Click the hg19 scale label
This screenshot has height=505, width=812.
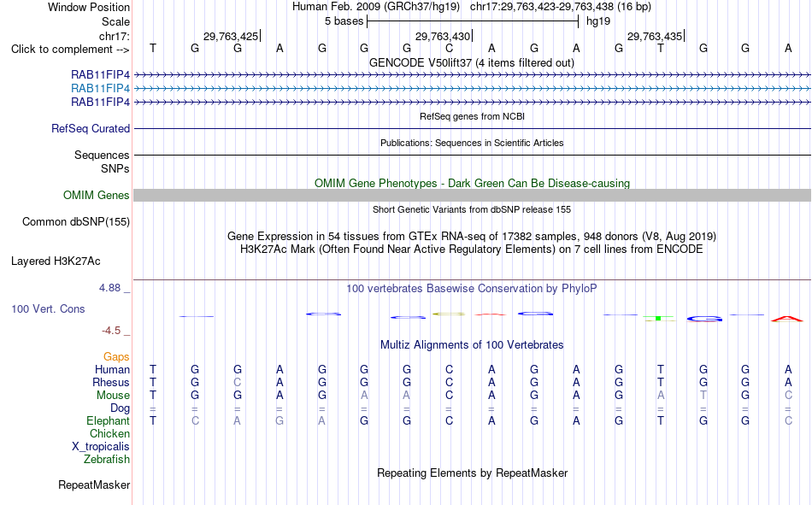tap(598, 21)
